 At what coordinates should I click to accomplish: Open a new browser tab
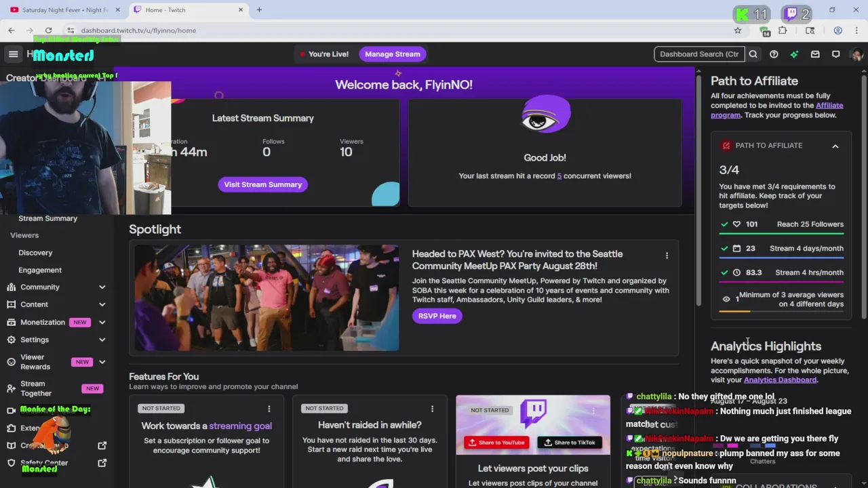259,10
